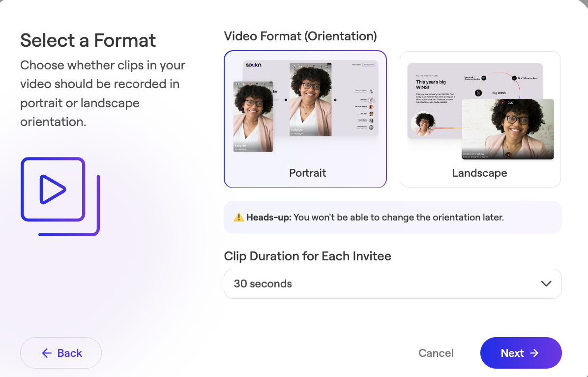Click the "Select a Format" heading
This screenshot has width=588, height=377.
coord(88,40)
